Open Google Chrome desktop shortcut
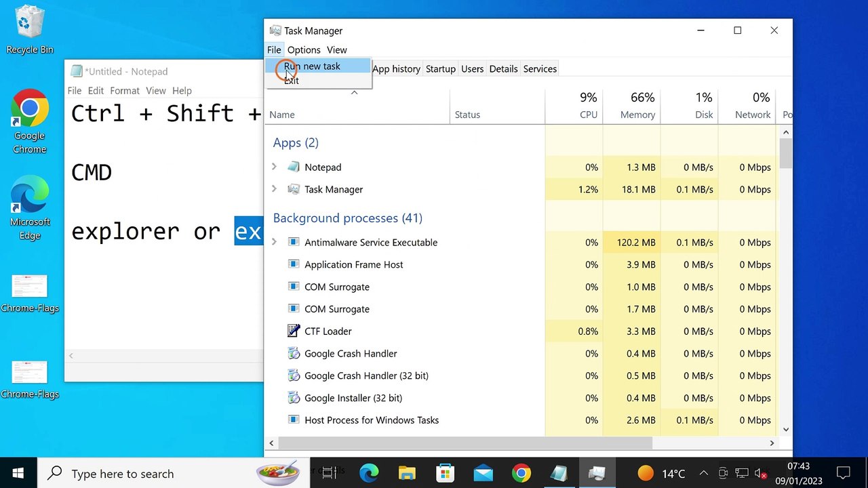868x488 pixels. pos(29,121)
